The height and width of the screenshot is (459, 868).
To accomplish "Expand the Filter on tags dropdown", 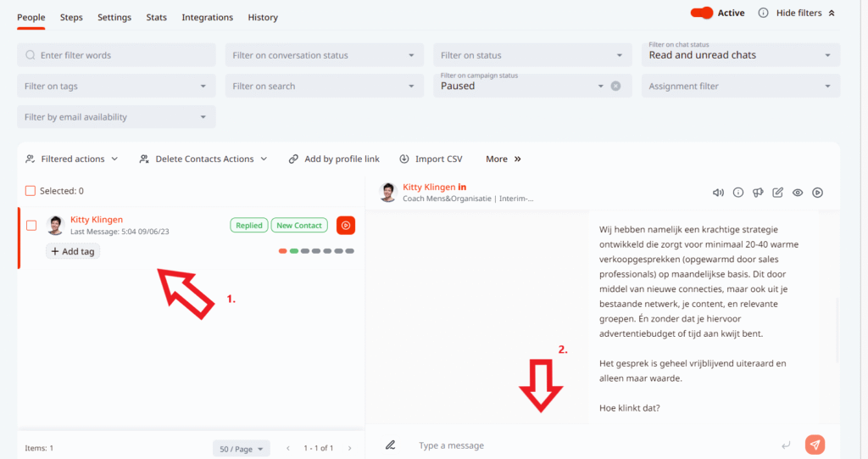I will (116, 86).
